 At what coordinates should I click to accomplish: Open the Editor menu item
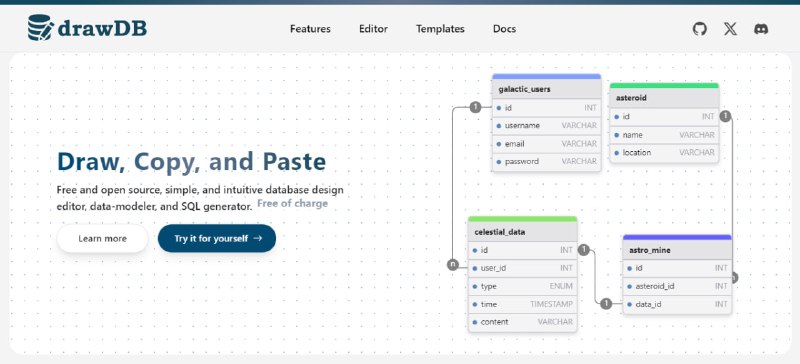coord(373,29)
